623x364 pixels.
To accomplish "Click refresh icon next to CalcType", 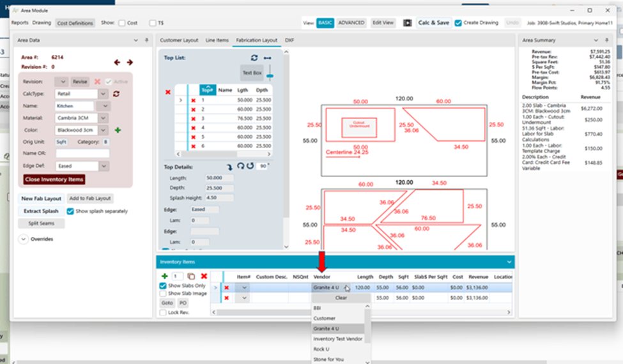I will (116, 94).
